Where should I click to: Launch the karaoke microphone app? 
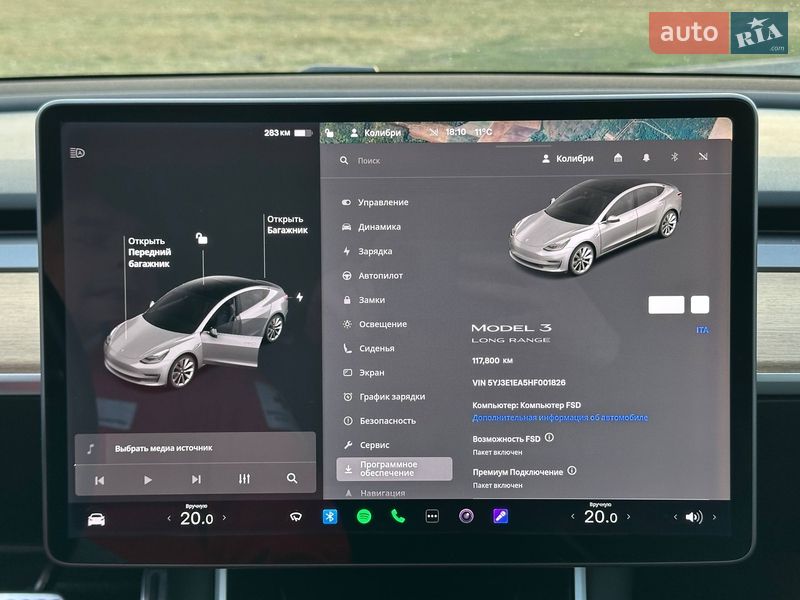click(500, 516)
